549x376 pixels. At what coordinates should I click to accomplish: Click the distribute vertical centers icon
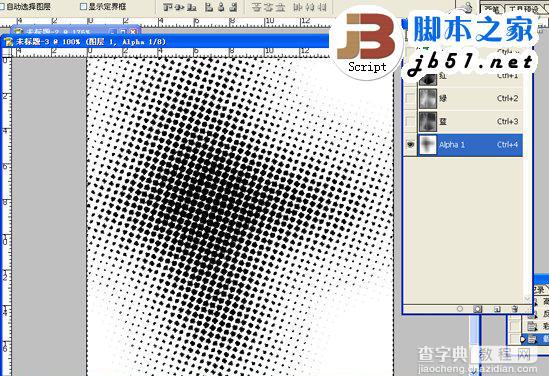click(x=269, y=7)
